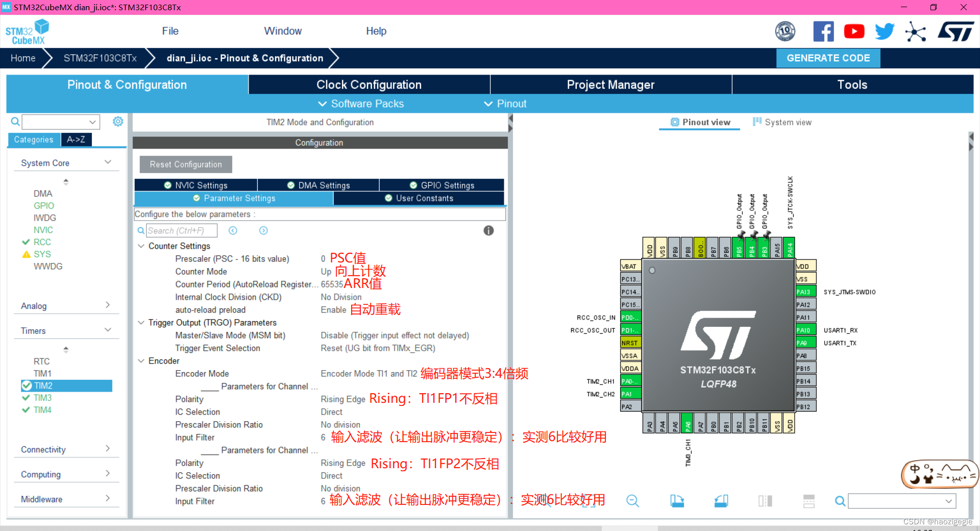
Task: Go to previous parameter search result
Action: tap(233, 231)
